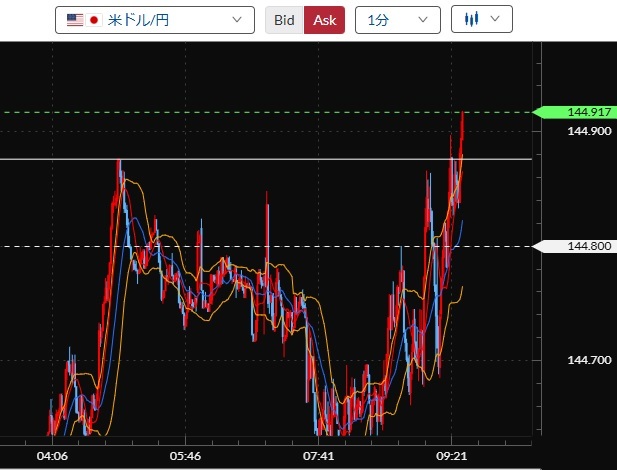Click the 05:46 time axis label
The width and height of the screenshot is (617, 470).
[x=185, y=456]
